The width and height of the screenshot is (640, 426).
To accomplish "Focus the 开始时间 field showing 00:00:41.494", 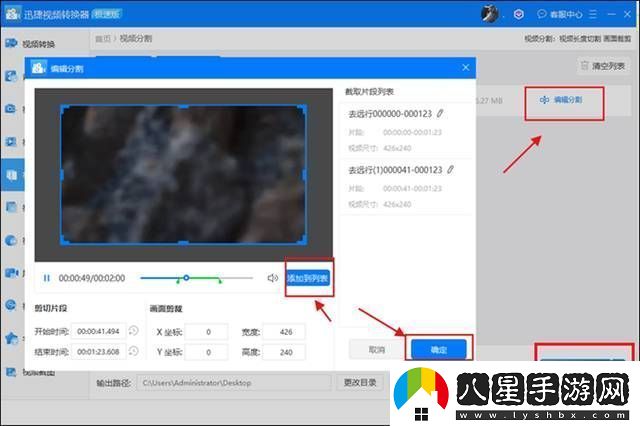I will [99, 331].
